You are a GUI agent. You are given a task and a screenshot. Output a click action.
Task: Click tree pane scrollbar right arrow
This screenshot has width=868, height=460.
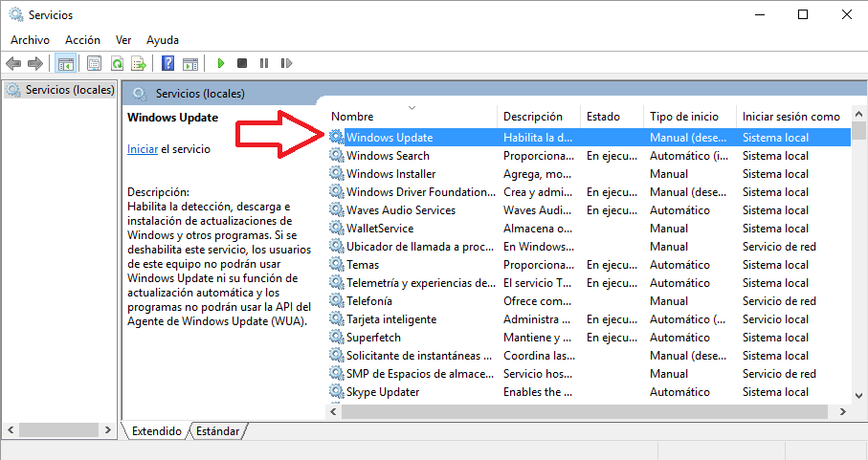pos(107,429)
